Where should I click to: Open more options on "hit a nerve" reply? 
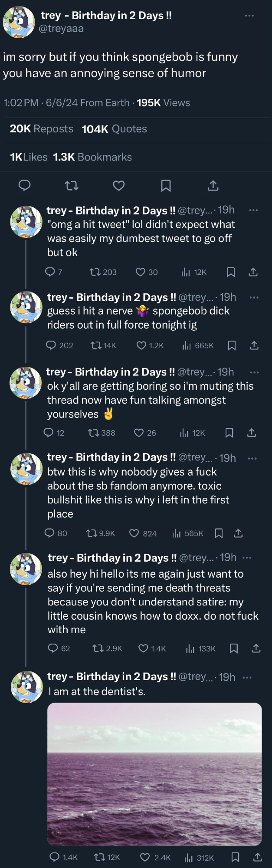pyautogui.click(x=254, y=297)
